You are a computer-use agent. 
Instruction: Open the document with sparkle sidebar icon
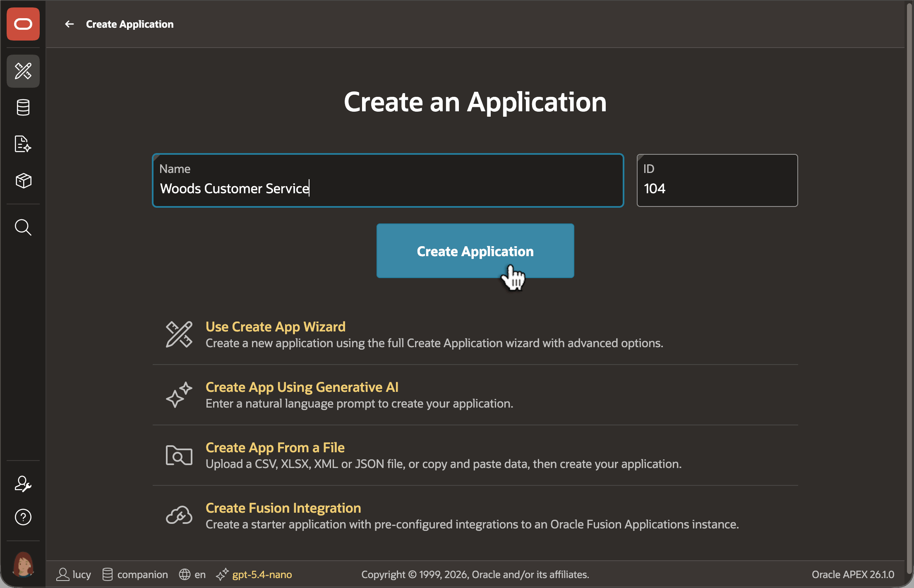[23, 144]
